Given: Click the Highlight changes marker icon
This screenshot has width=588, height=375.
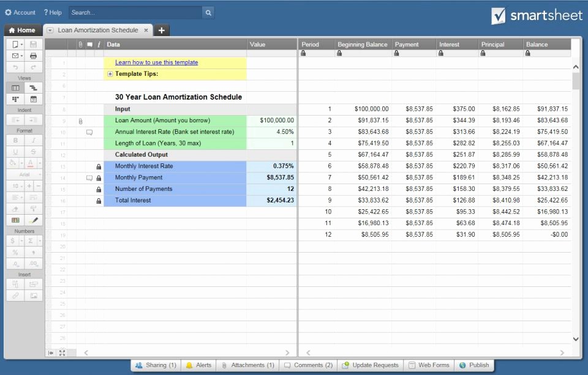Looking at the screenshot, I should click(33, 220).
